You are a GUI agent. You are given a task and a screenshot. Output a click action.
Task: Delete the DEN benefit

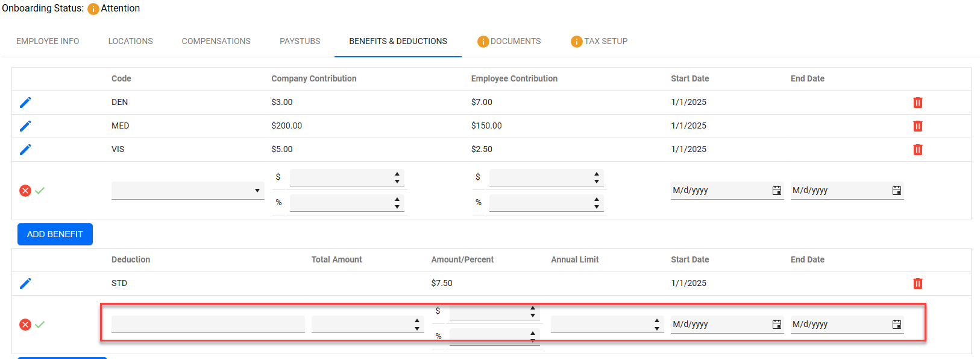tap(918, 103)
